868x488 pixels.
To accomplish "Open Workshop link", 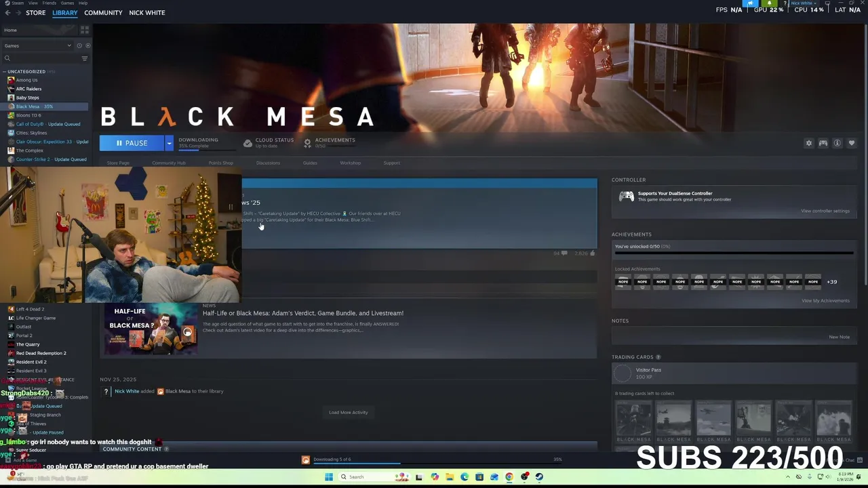I will point(351,163).
